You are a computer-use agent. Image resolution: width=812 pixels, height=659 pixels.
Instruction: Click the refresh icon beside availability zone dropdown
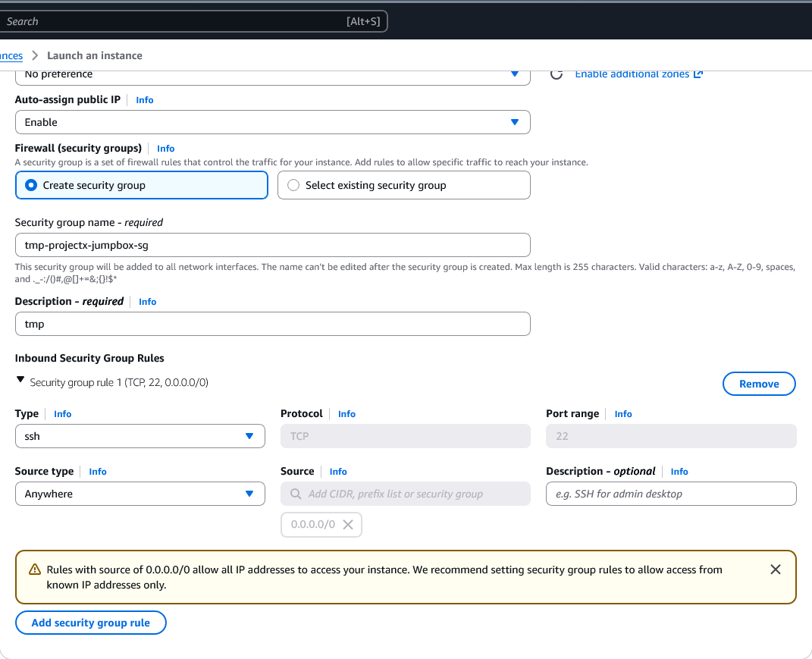point(556,74)
